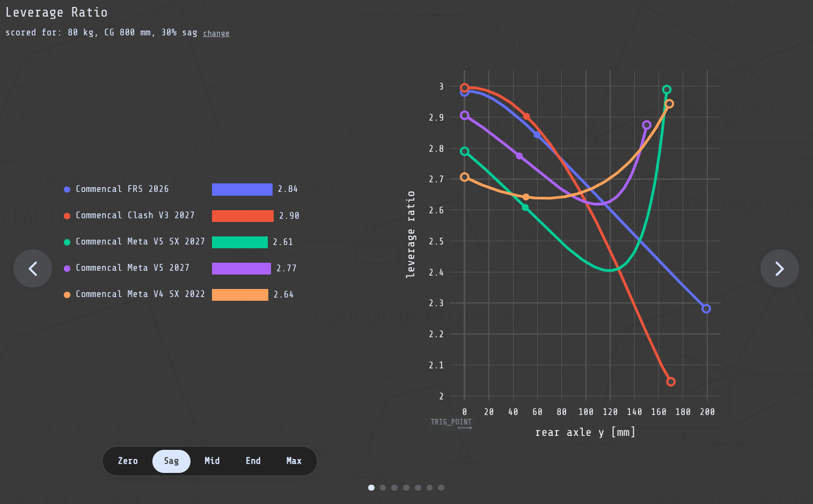Click the green curve's start marker at 2.79

[465, 151]
